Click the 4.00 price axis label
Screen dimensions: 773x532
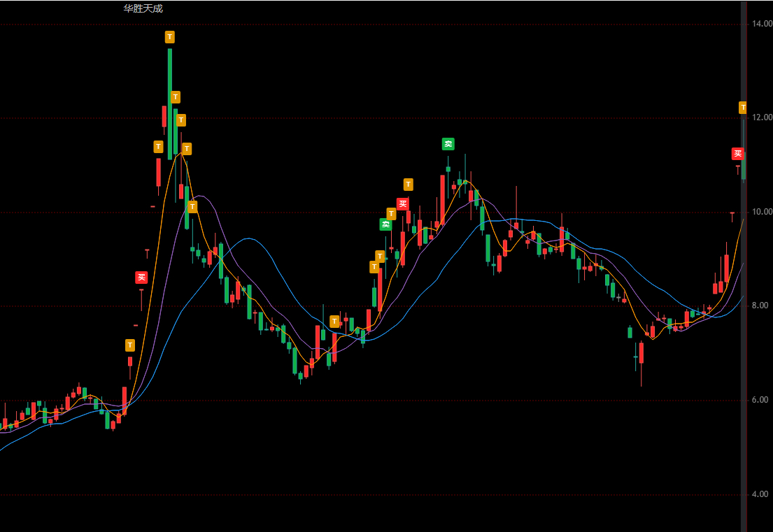(x=760, y=494)
